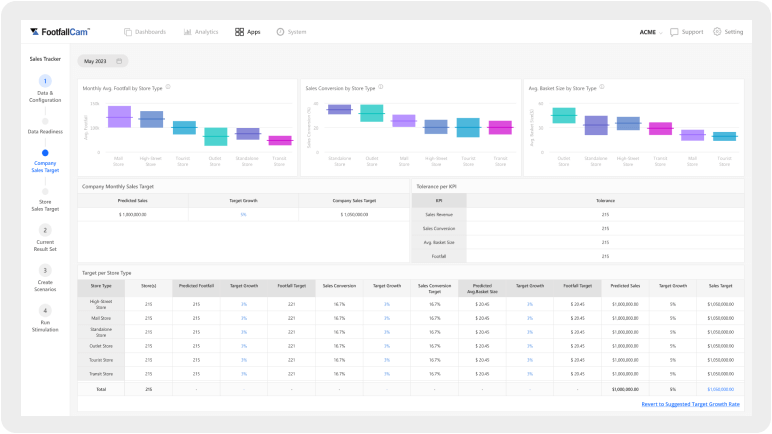Click Avg. Basket Size tolerance value
This screenshot has width=772, height=434.
click(605, 242)
